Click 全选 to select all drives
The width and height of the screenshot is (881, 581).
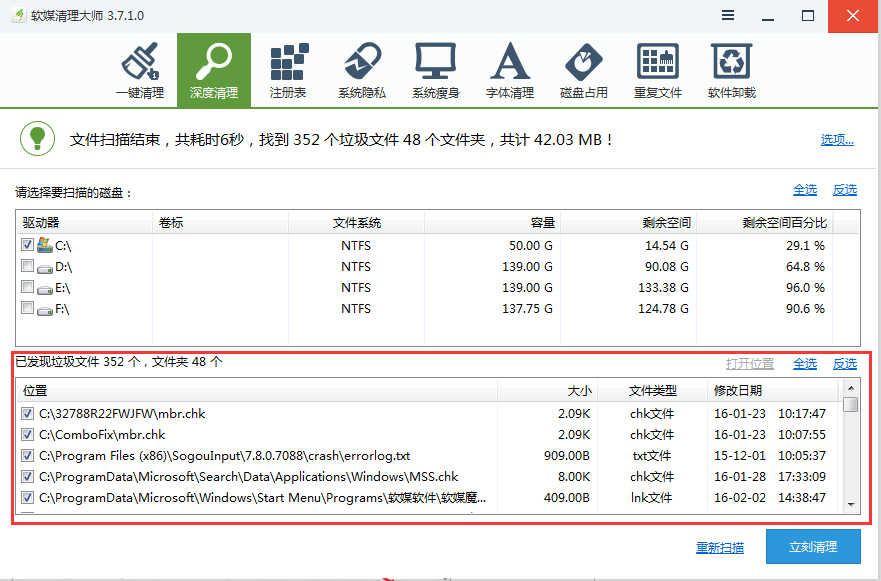(805, 189)
